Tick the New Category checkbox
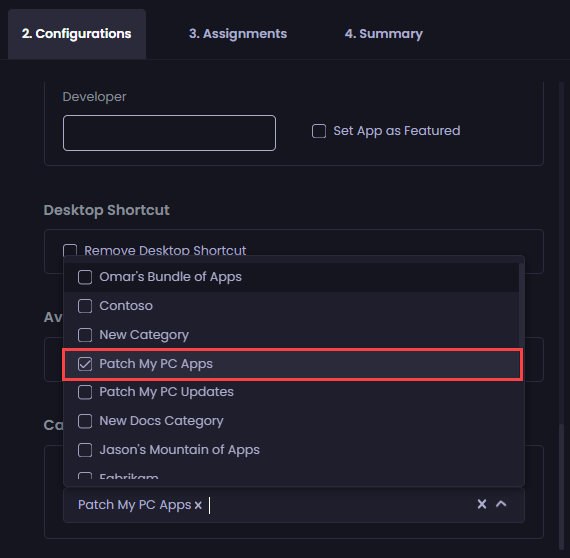570x558 pixels. 85,335
